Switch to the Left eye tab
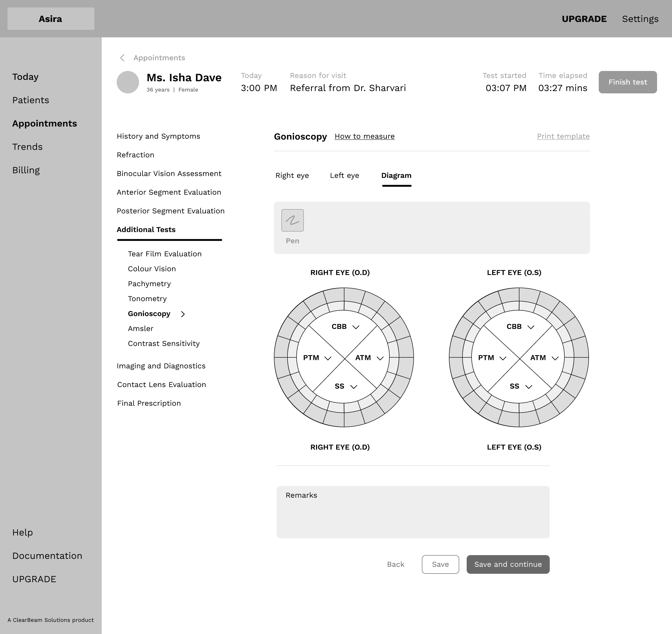Image resolution: width=672 pixels, height=634 pixels. point(344,176)
